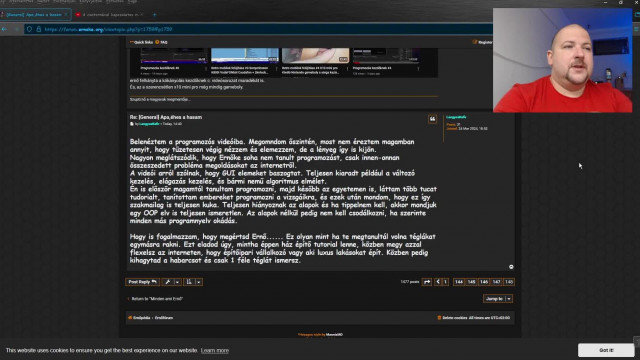This screenshot has height=360, width=640.
Task: Accept cookies with Got it! button
Action: pyautogui.click(x=606, y=350)
